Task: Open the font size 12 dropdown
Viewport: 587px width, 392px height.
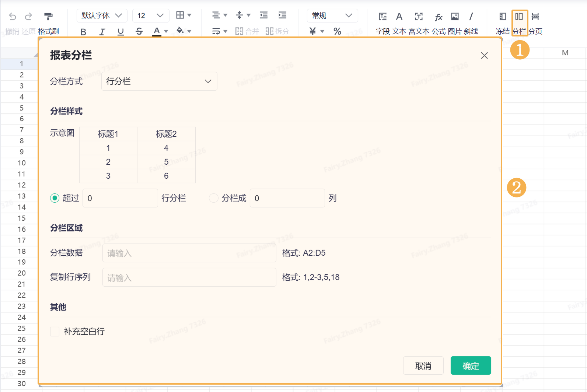Action: pos(151,15)
